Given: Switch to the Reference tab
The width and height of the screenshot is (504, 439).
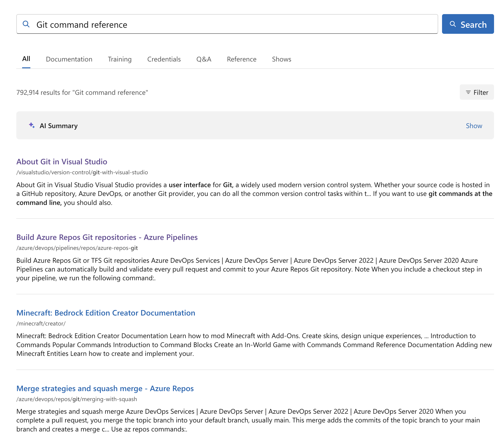Looking at the screenshot, I should [x=242, y=59].
